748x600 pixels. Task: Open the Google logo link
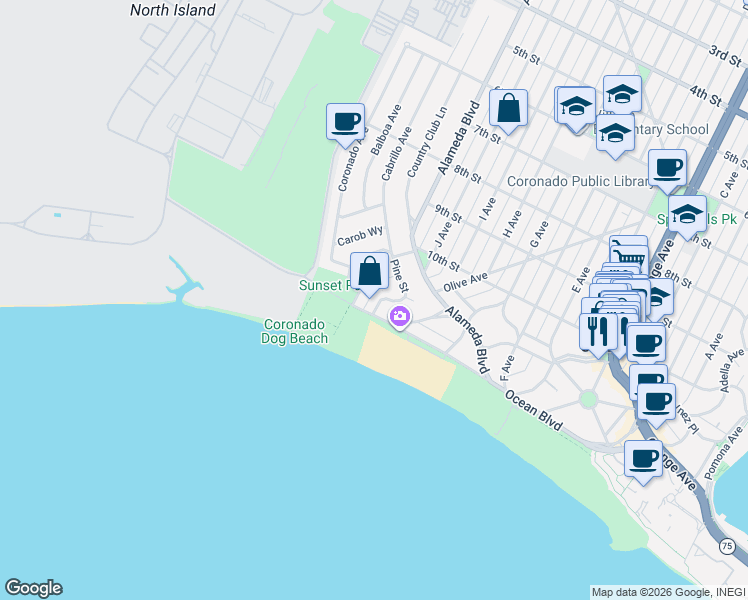point(33,588)
